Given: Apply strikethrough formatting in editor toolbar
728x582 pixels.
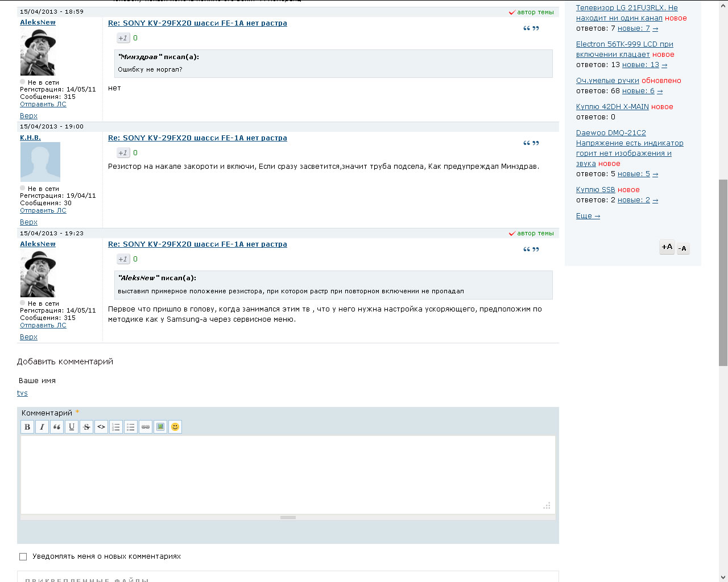Looking at the screenshot, I should click(x=86, y=427).
